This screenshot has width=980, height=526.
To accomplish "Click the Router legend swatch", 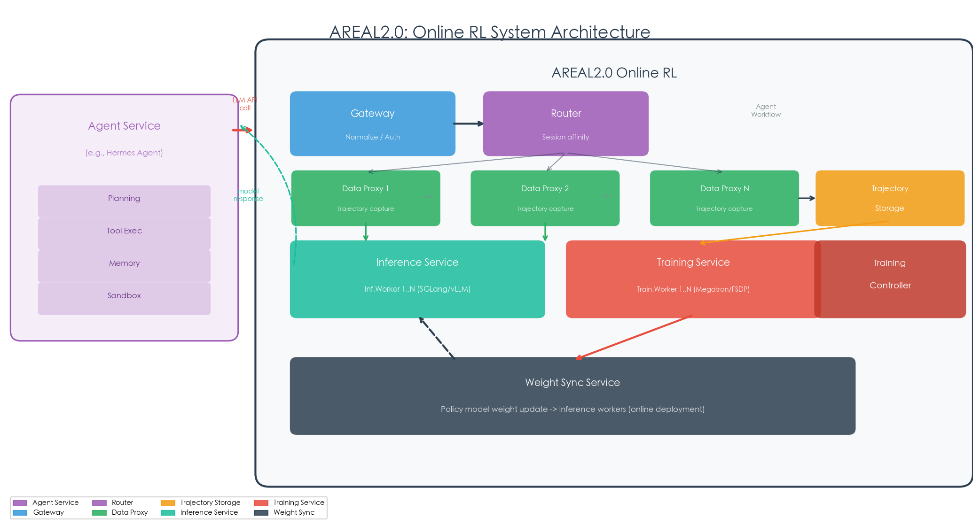I will [x=99, y=503].
